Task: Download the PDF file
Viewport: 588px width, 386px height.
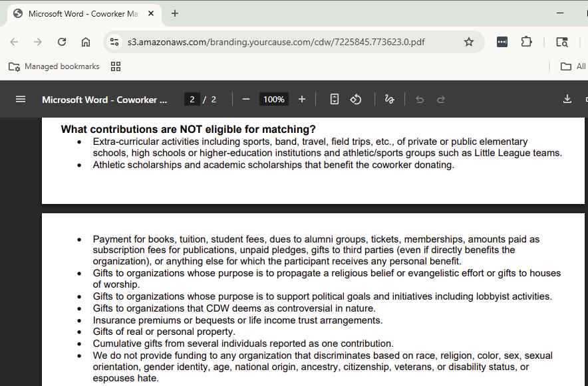Action: point(567,99)
